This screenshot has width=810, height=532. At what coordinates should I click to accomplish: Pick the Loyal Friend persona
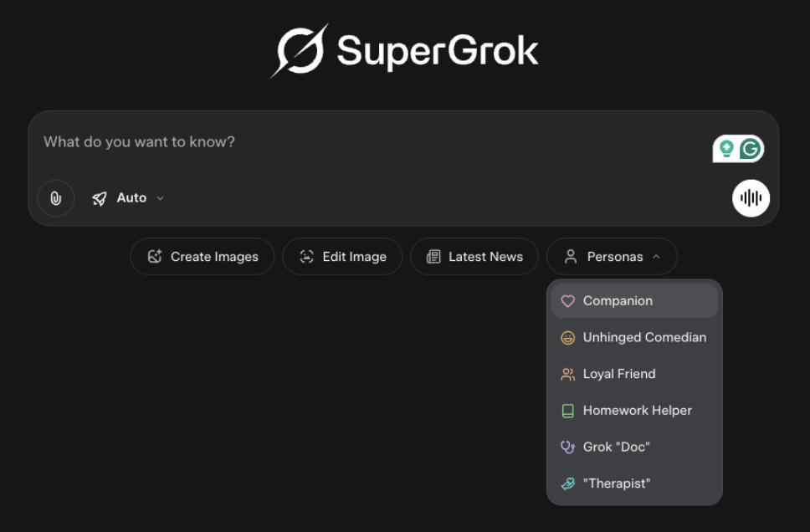634,374
